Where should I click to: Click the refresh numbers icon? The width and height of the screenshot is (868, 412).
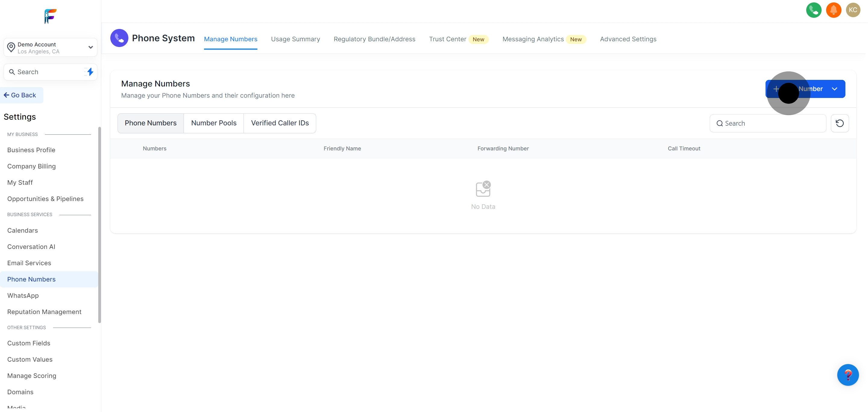(839, 123)
